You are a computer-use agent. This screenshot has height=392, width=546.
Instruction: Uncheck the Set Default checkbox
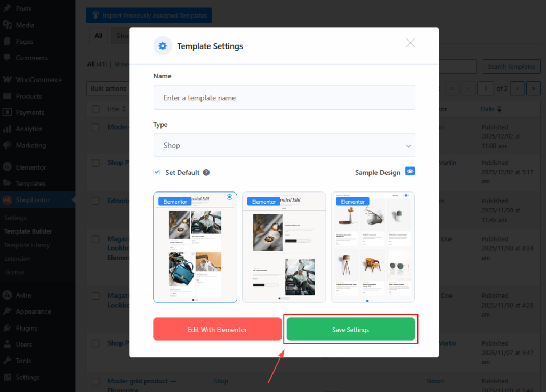click(157, 172)
